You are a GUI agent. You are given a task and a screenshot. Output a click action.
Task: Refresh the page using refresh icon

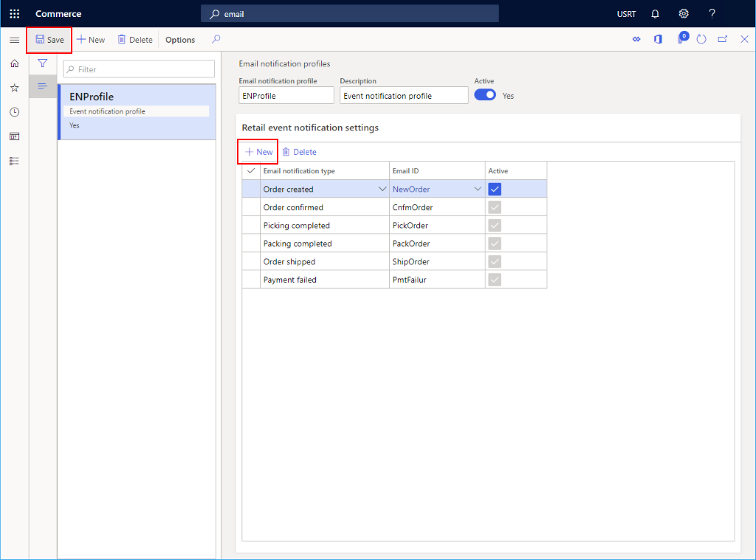click(701, 39)
